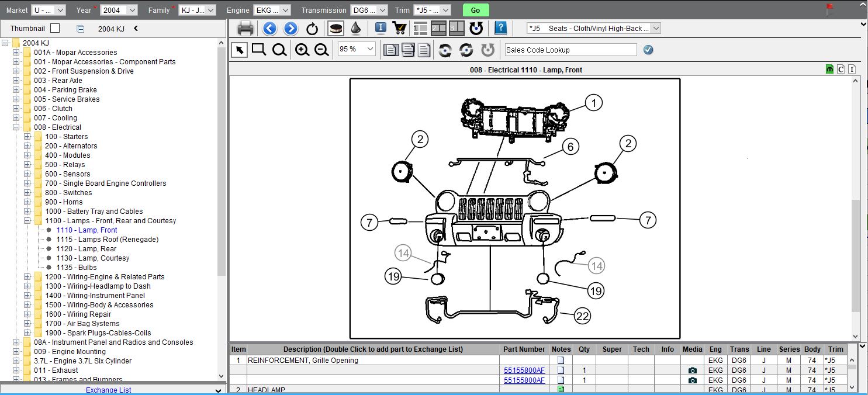Open 1700 - Air Bag Systems folder

(x=82, y=324)
